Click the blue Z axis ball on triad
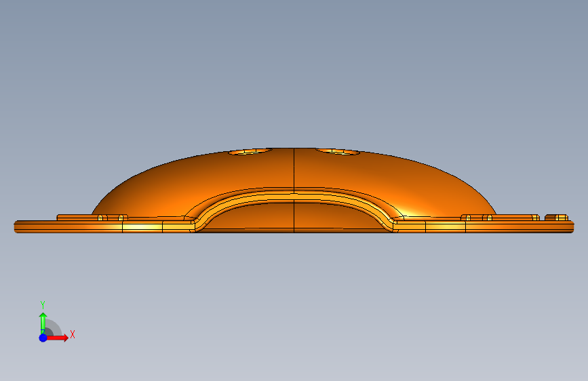Image resolution: width=588 pixels, height=381 pixels. [x=43, y=338]
